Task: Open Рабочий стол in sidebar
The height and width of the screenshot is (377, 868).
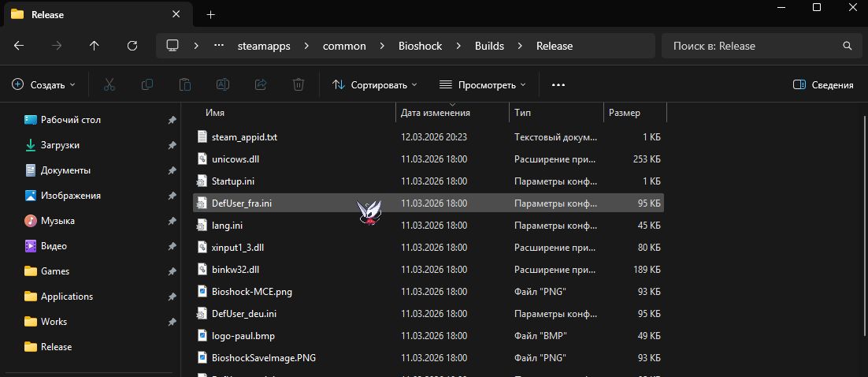Action: click(70, 120)
